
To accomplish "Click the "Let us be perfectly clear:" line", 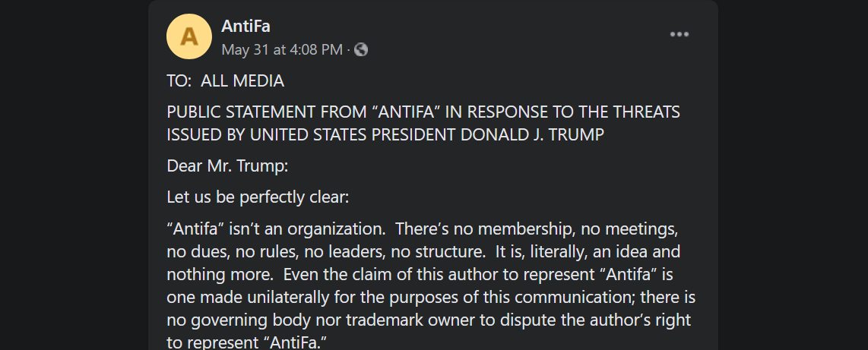I will pyautogui.click(x=258, y=197).
